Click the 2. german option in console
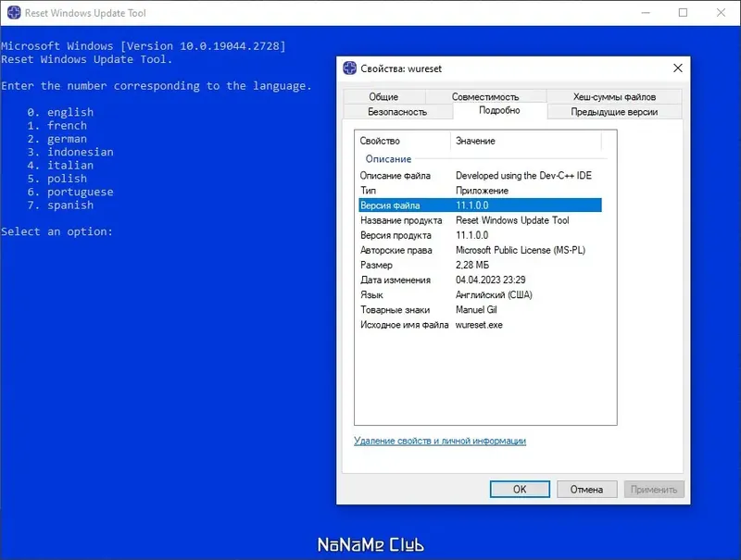 pyautogui.click(x=57, y=139)
